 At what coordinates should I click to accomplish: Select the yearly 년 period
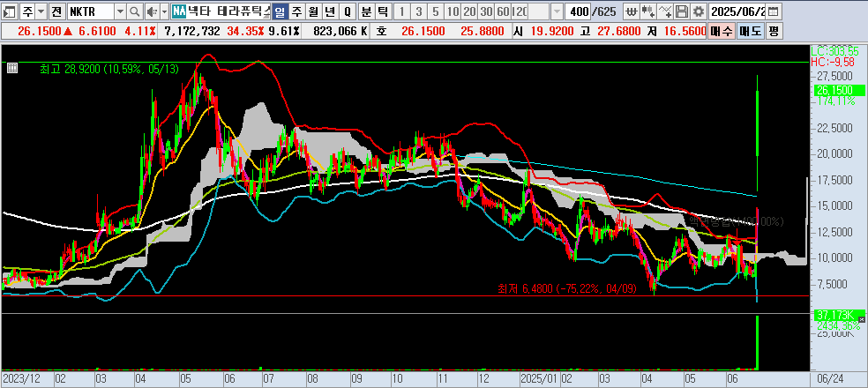pos(331,11)
